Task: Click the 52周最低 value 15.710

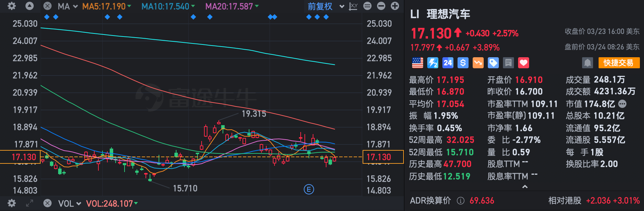Action: (460, 152)
